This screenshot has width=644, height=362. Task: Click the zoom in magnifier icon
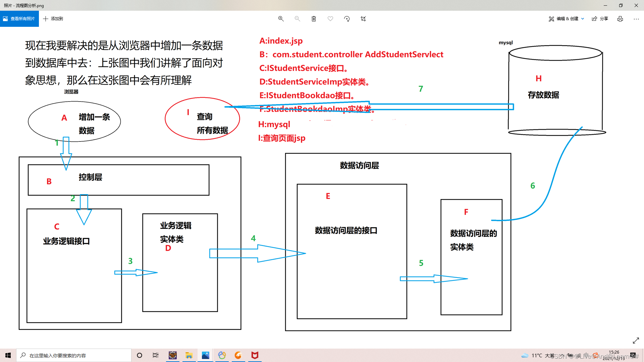[x=281, y=19]
